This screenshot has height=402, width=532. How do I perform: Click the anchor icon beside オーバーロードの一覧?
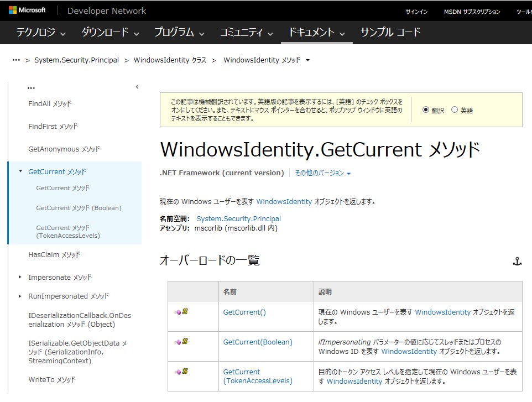(517, 261)
